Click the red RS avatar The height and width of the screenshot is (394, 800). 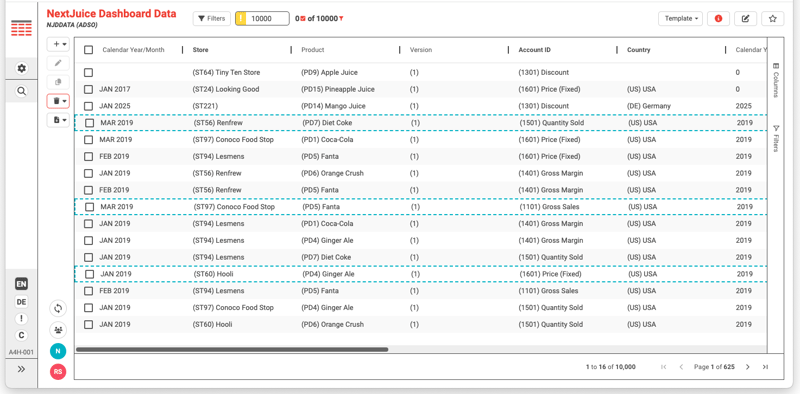(58, 372)
